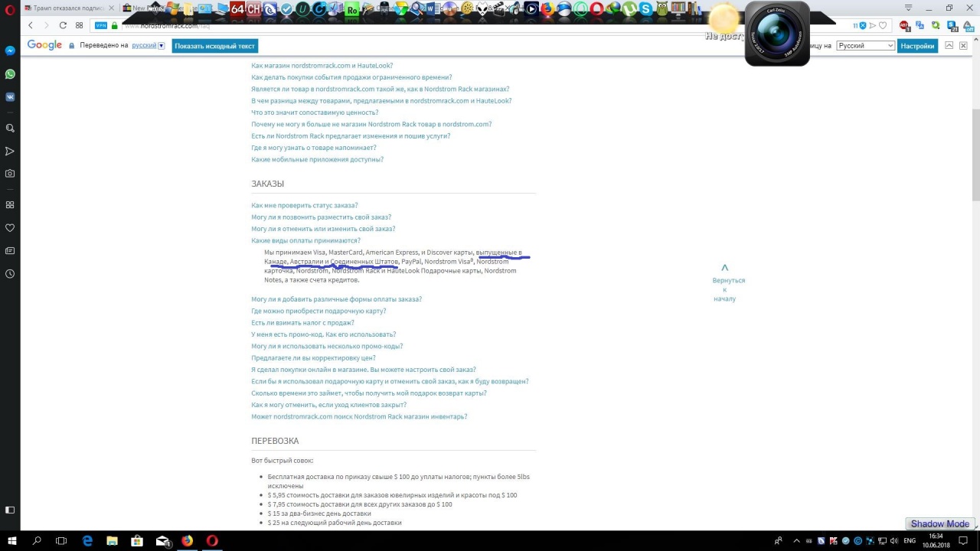The image size is (980, 551).
Task: Open Search from the Opera sidebar
Action: (10, 129)
